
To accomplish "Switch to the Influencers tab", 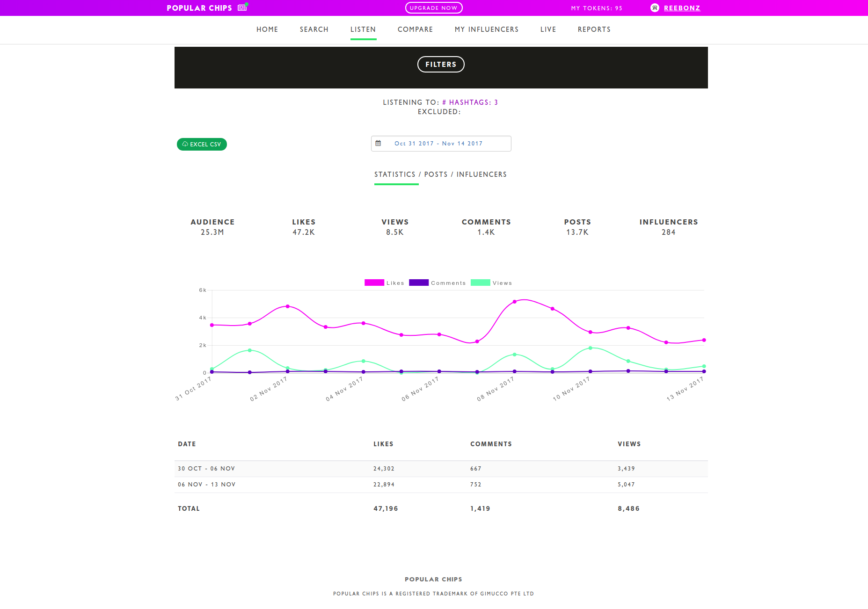I will point(481,174).
